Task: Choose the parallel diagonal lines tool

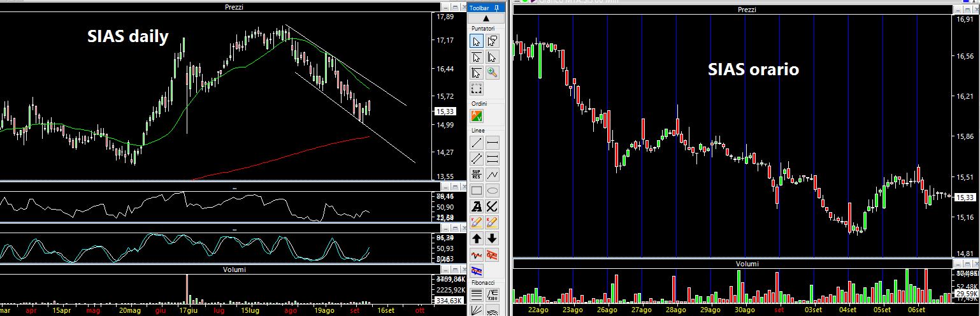Action: pyautogui.click(x=476, y=158)
